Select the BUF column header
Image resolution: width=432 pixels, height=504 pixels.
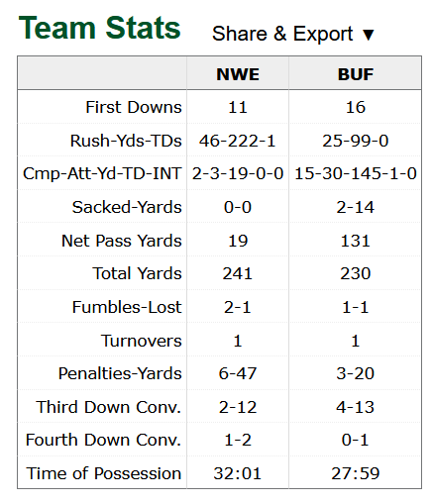pos(356,74)
